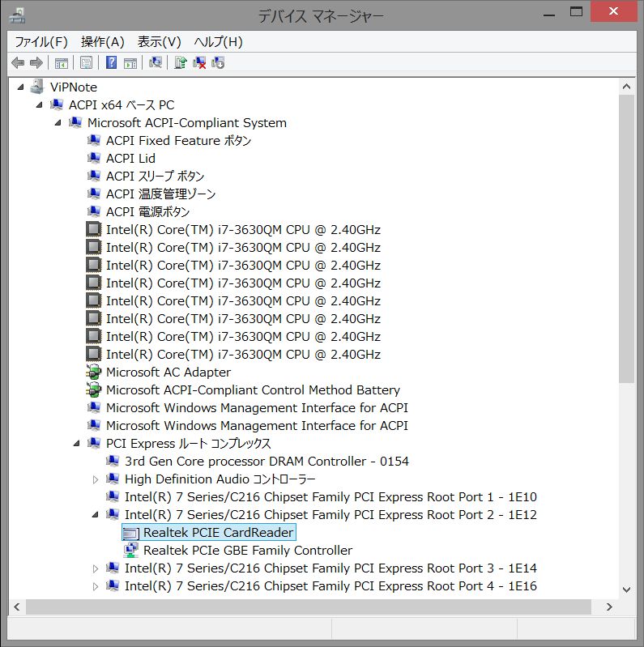The image size is (644, 647).
Task: Click the Device Manager icon in title bar
Action: 17,15
